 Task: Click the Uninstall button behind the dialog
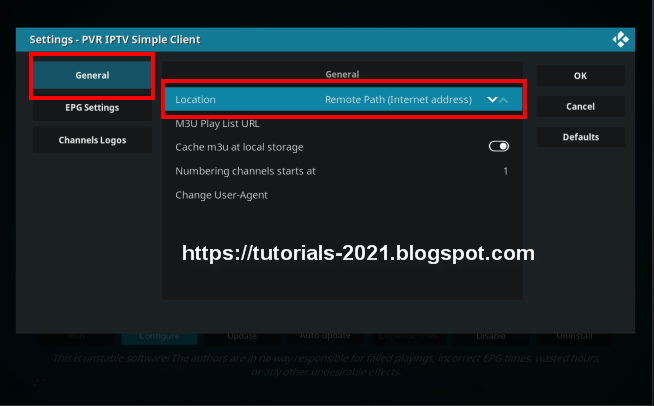[x=574, y=338]
